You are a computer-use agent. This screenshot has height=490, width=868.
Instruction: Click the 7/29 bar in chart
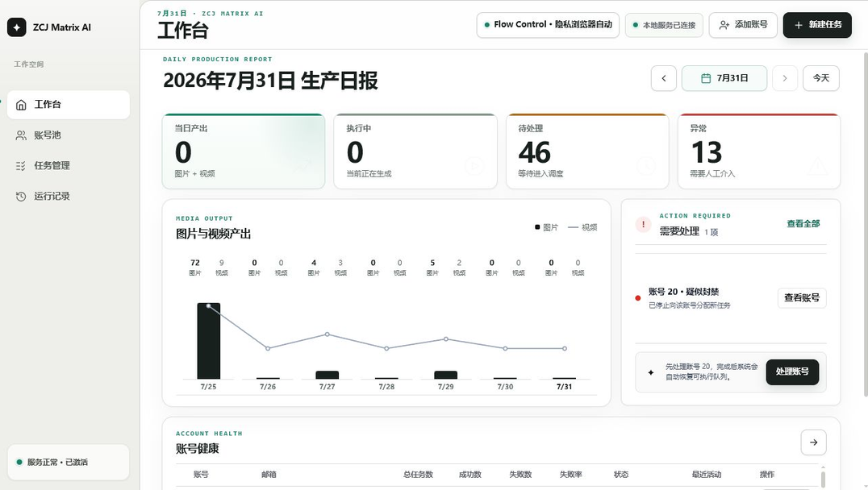pyautogui.click(x=445, y=375)
